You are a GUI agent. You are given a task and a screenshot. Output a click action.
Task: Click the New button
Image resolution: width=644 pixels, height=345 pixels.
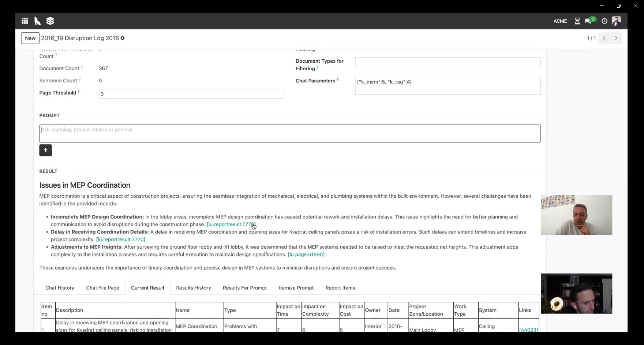click(x=30, y=38)
